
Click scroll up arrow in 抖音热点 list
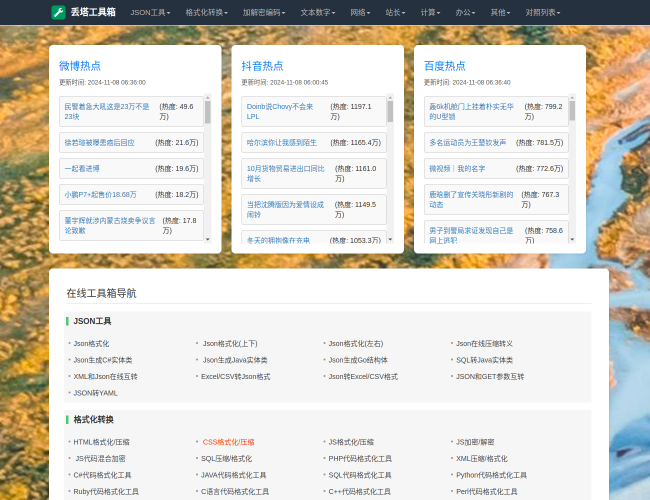point(390,98)
